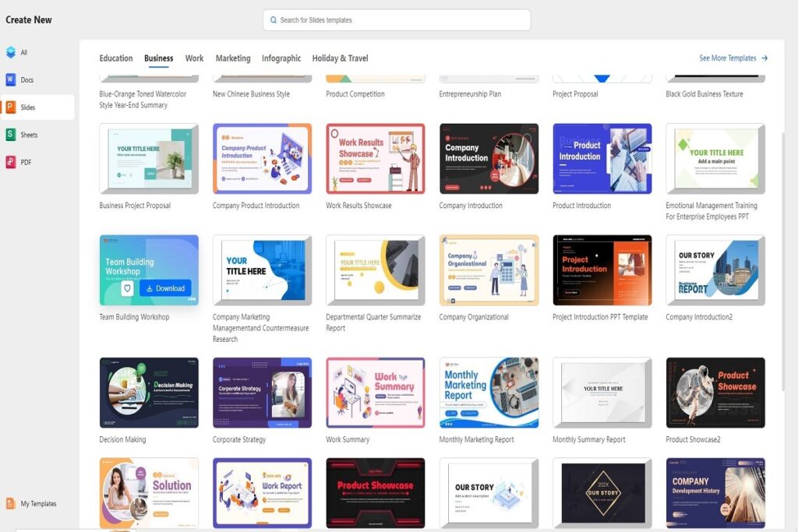This screenshot has height=532, width=798.
Task: Click the See More Templates link
Action: (728, 58)
